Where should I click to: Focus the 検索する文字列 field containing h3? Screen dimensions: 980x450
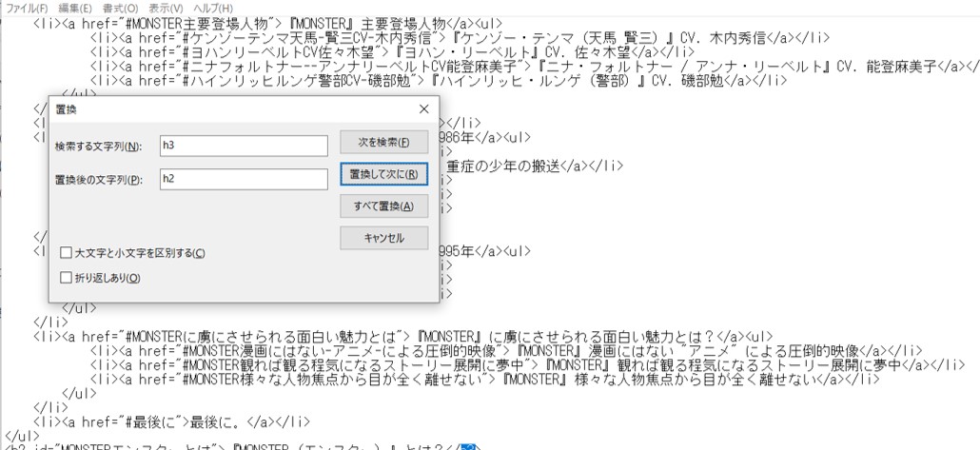pos(244,146)
